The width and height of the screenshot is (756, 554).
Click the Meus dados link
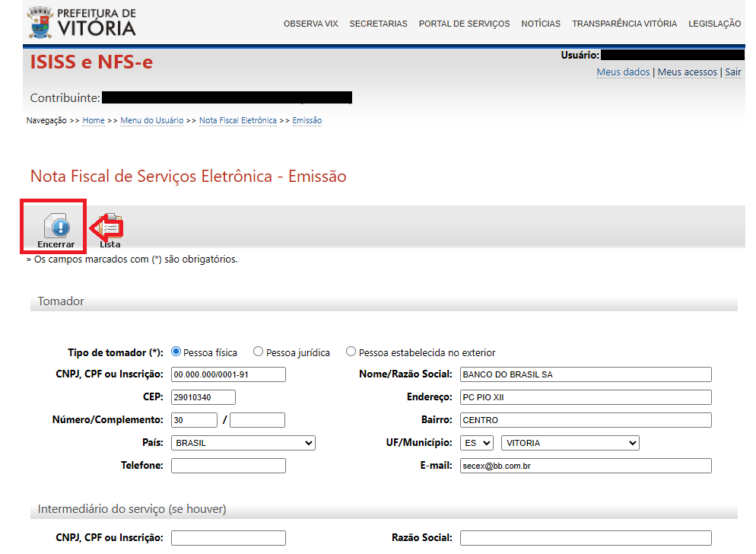[x=623, y=72]
